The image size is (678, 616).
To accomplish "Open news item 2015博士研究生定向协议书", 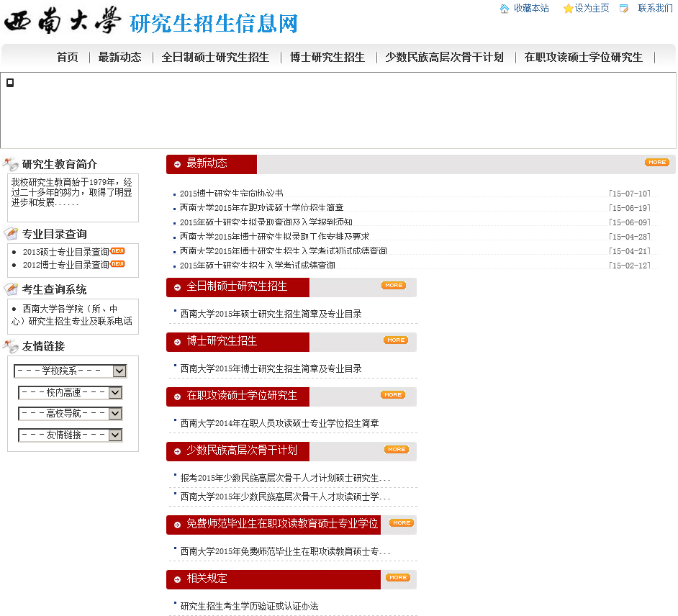I will tap(231, 194).
